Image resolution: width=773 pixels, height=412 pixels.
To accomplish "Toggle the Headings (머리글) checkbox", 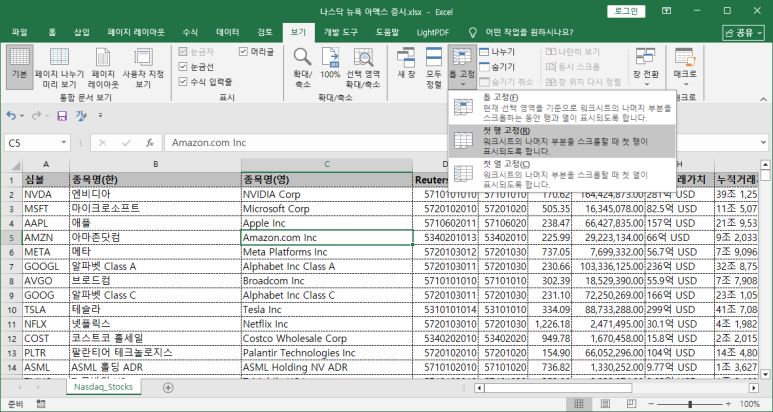I will coord(257,51).
